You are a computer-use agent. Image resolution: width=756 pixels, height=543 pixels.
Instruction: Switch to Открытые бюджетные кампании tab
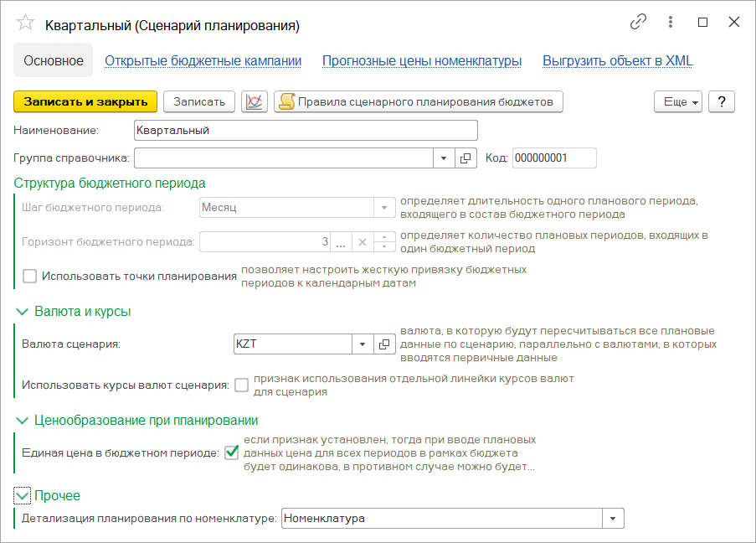[x=202, y=61]
